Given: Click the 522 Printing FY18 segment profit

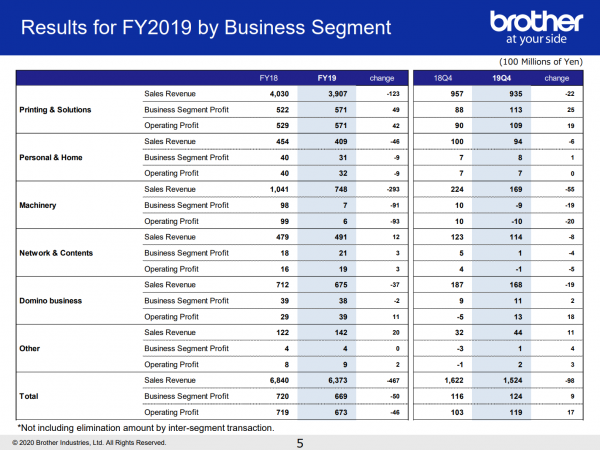Looking at the screenshot, I should [x=282, y=110].
